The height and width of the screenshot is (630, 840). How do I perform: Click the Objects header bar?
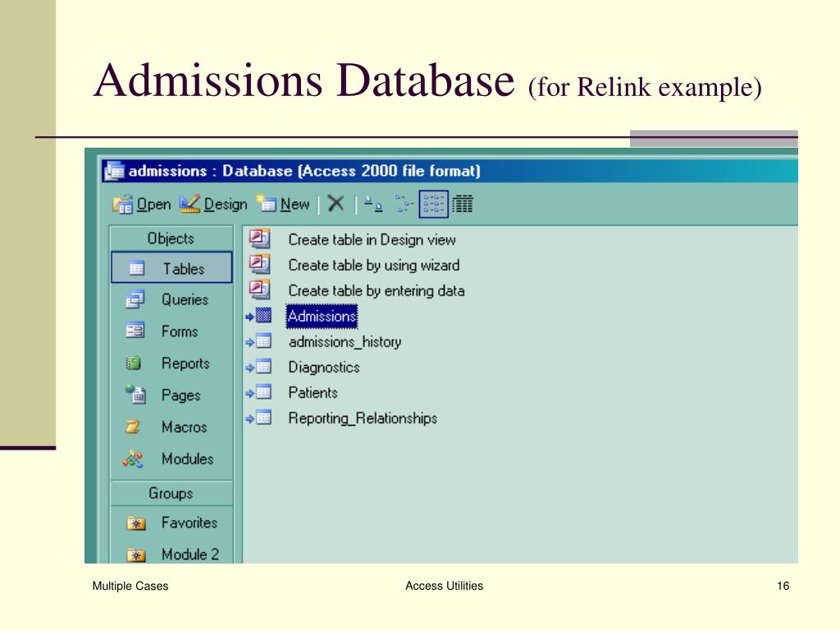pos(171,239)
